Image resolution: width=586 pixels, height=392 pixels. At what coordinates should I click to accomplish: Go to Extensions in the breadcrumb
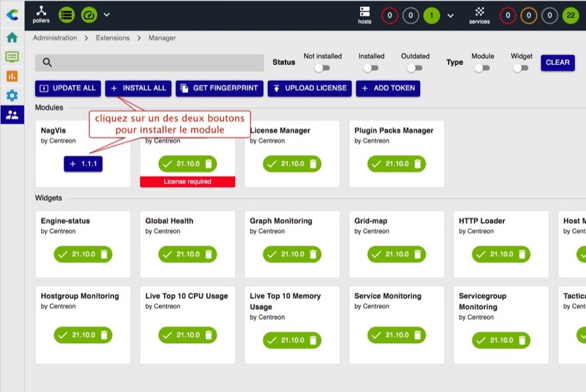coord(112,38)
